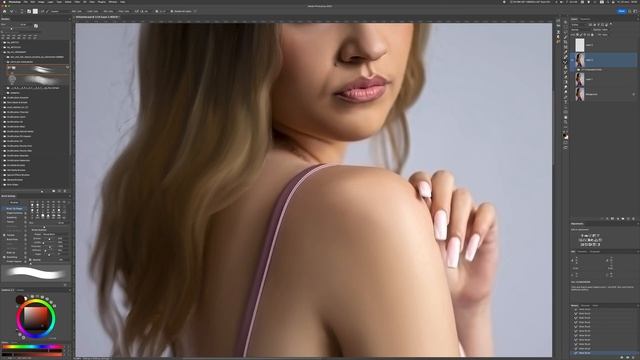The width and height of the screenshot is (640, 360).
Task: Toggle the Smoothing checkbox in Brush Settings
Action: coord(4,257)
